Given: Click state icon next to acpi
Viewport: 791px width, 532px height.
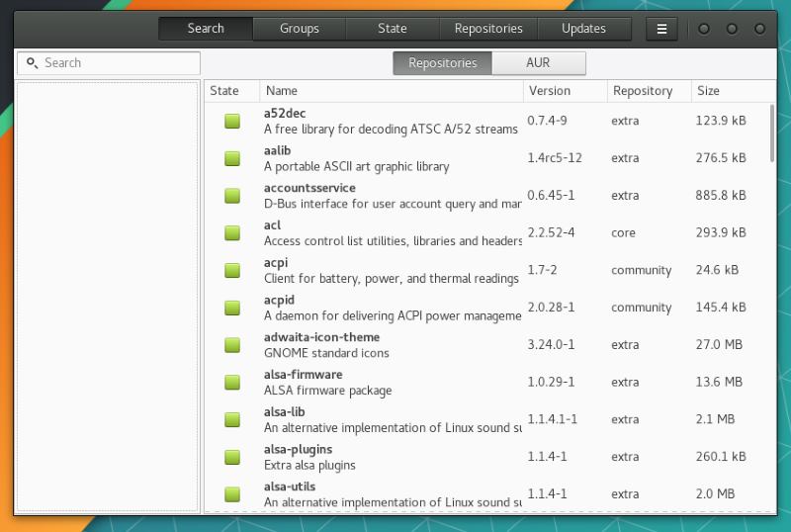Looking at the screenshot, I should [232, 271].
